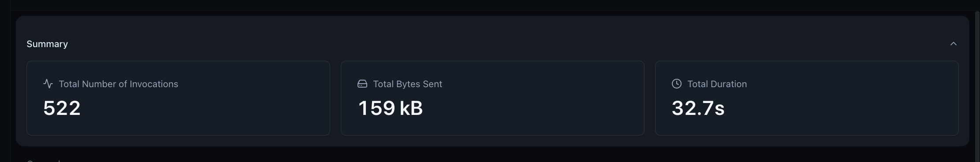Click the 522 invocations value
The width and height of the screenshot is (980, 162).
(x=62, y=108)
